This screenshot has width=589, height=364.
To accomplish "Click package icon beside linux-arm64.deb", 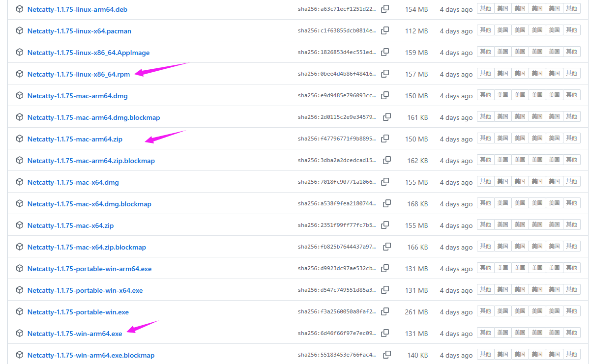I will coord(20,9).
